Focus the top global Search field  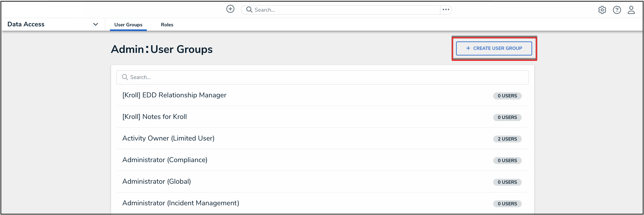[x=345, y=10]
